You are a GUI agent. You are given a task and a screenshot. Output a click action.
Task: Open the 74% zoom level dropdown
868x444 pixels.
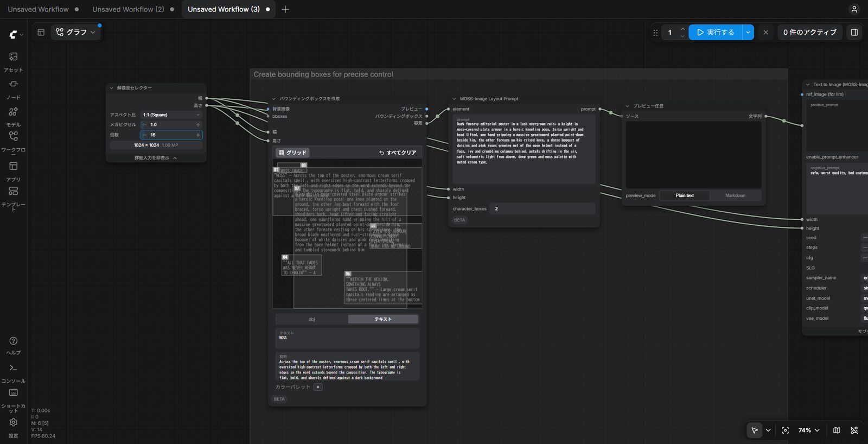[808, 430]
